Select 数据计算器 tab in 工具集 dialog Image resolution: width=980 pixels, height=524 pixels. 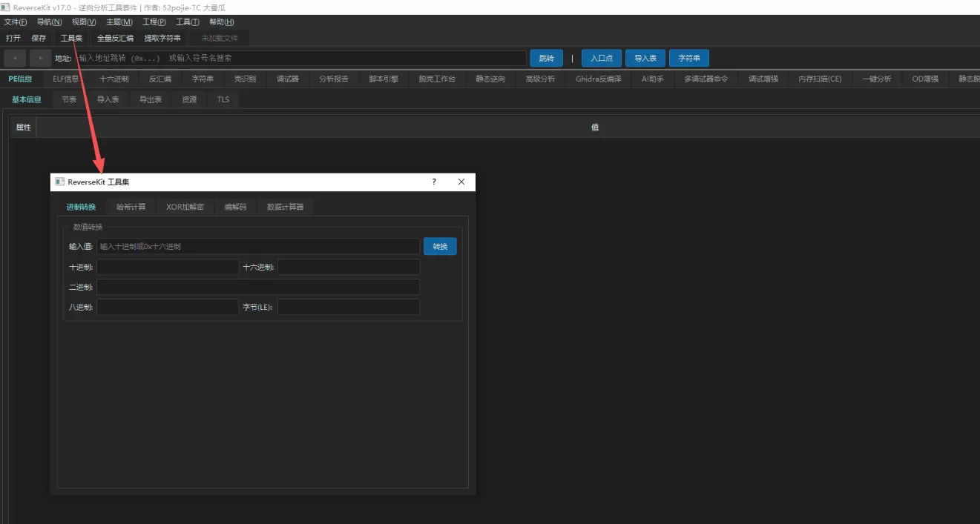coord(285,207)
